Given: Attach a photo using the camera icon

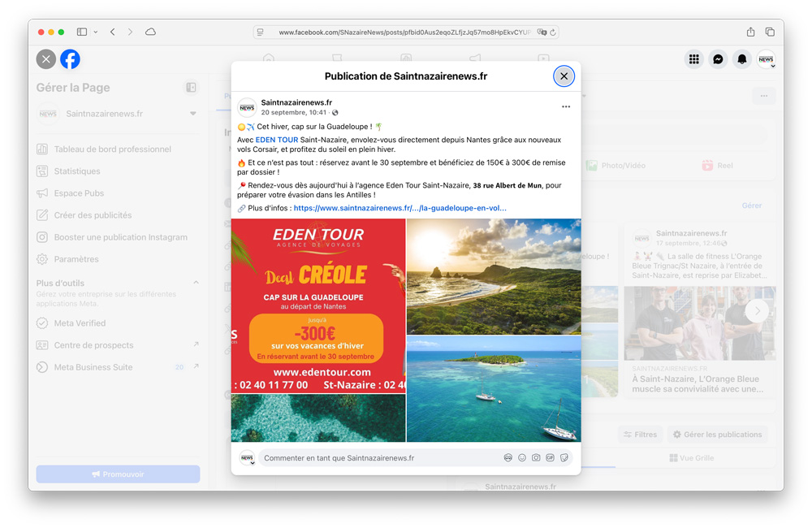Looking at the screenshot, I should pos(536,458).
